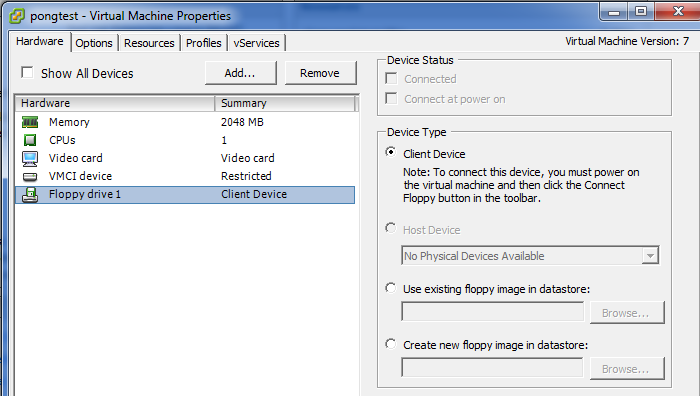
Task: Click Browse for new floppy image
Action: (x=627, y=369)
